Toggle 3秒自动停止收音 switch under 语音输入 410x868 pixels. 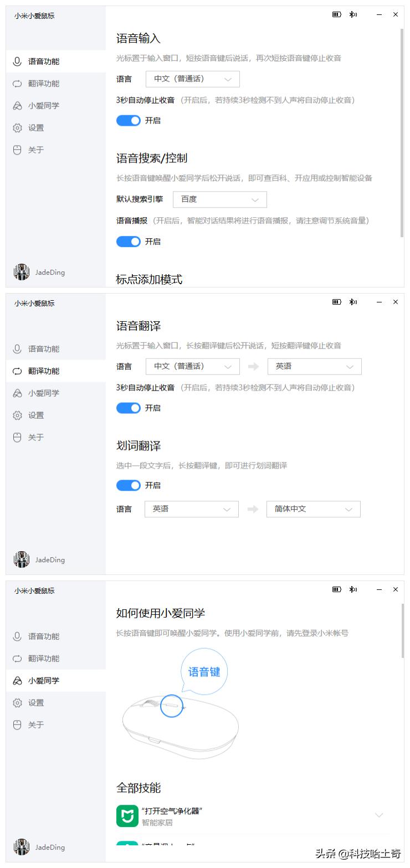pos(129,120)
